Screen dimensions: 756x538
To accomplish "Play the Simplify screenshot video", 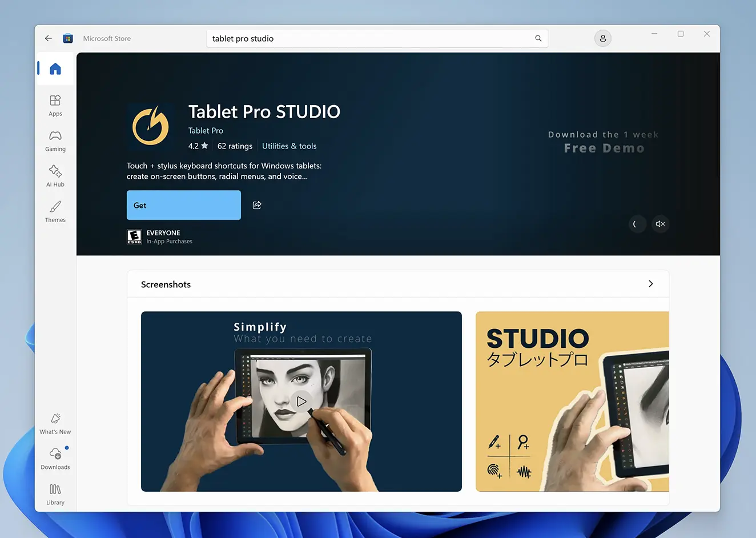I will tap(301, 402).
